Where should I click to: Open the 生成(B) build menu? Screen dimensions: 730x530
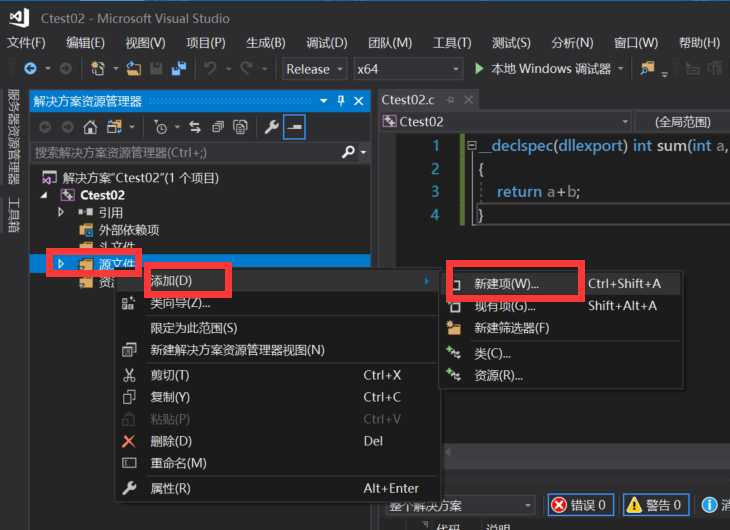click(266, 43)
